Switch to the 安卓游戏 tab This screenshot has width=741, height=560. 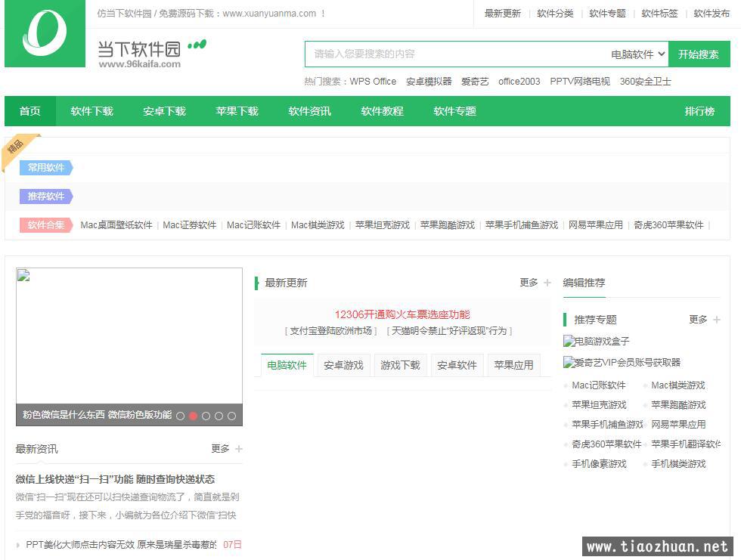coord(343,365)
